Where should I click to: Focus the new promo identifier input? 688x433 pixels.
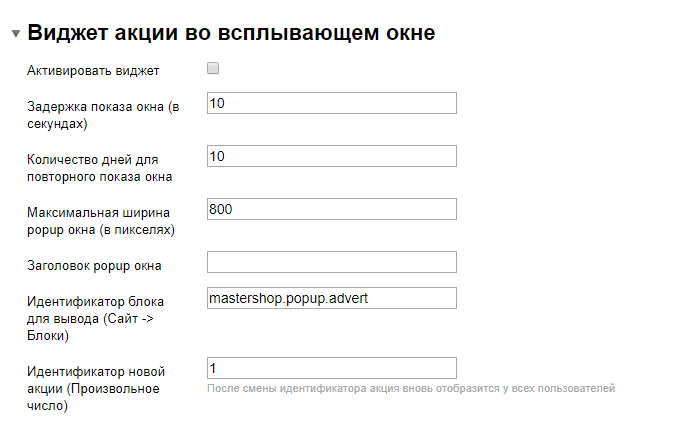point(331,368)
